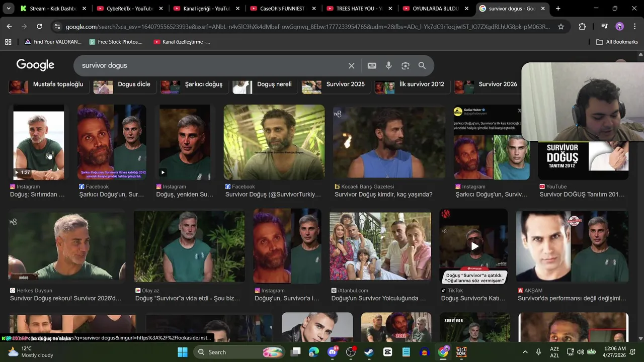Open Notepad from the taskbar
The width and height of the screenshot is (644, 362).
tap(406, 352)
